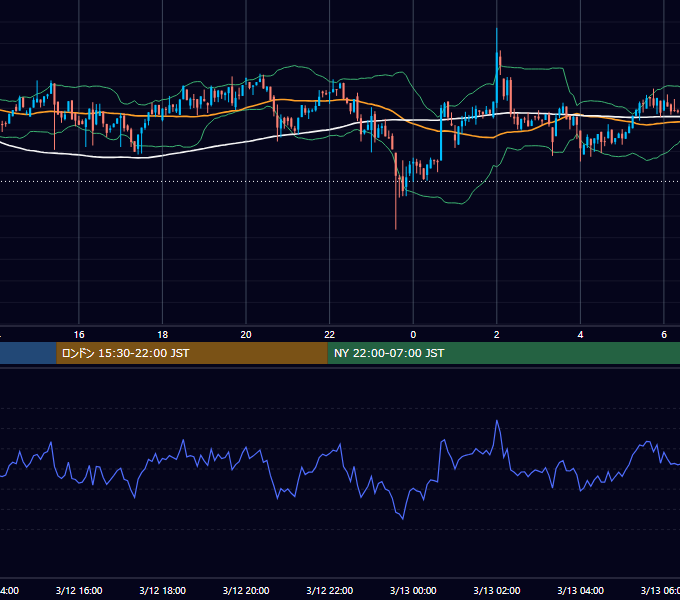
Task: Click the 3/12 22:00 date label
Action: click(330, 590)
